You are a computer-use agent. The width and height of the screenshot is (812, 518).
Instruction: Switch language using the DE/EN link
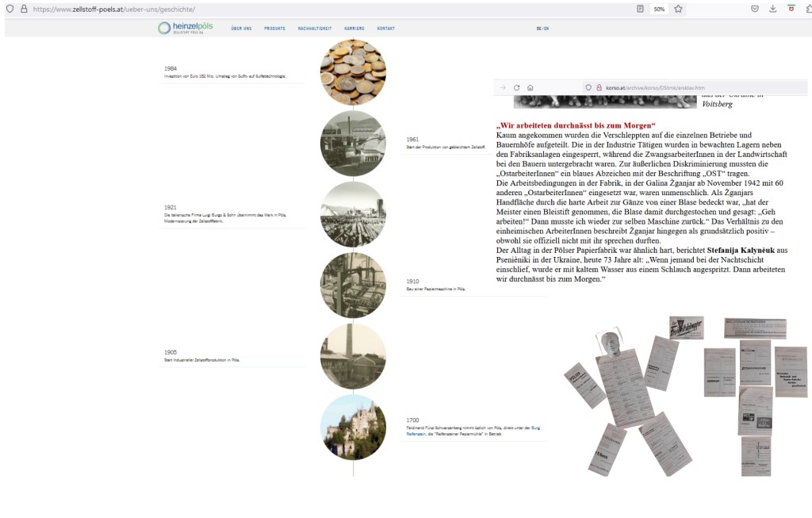[542, 29]
